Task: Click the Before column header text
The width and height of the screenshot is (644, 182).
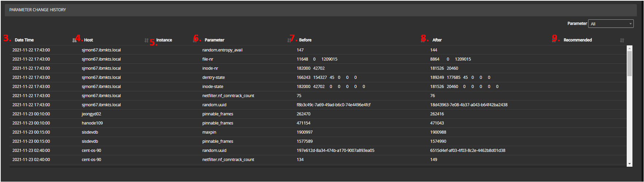Action: [305, 40]
